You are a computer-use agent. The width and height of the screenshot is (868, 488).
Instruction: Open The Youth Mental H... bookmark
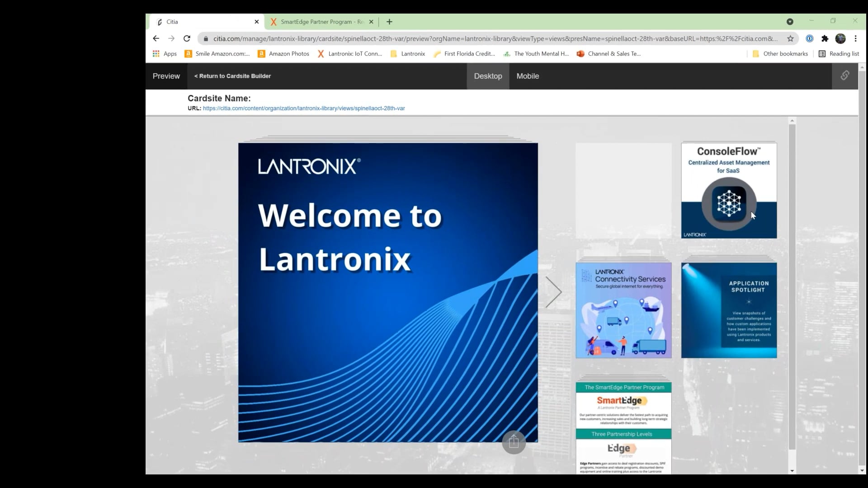[x=536, y=53]
